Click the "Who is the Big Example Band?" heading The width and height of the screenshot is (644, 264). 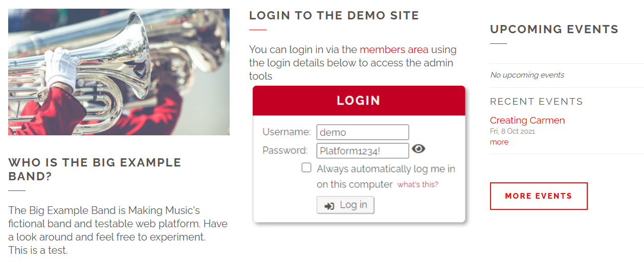coord(95,170)
